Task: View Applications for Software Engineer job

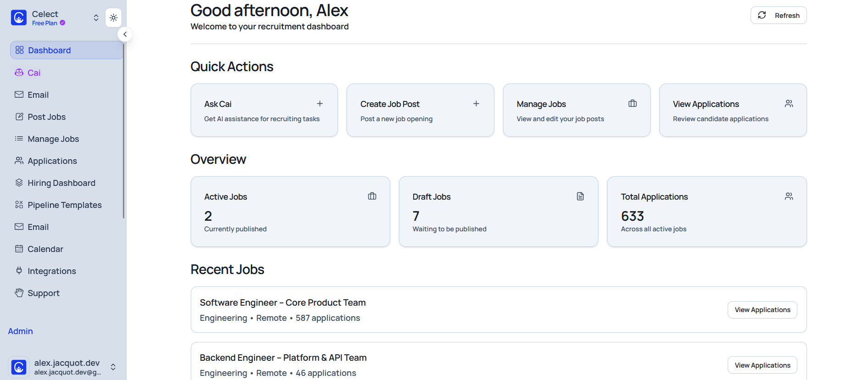Action: 762,310
